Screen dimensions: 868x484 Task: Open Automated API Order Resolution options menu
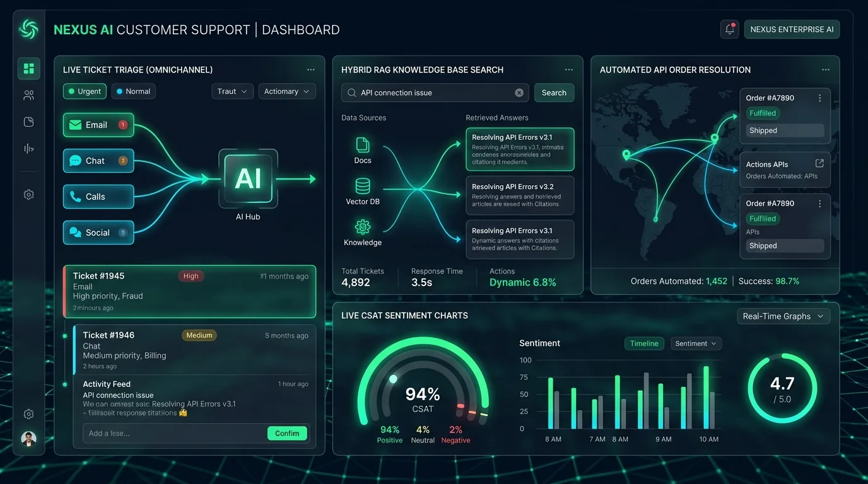(826, 70)
